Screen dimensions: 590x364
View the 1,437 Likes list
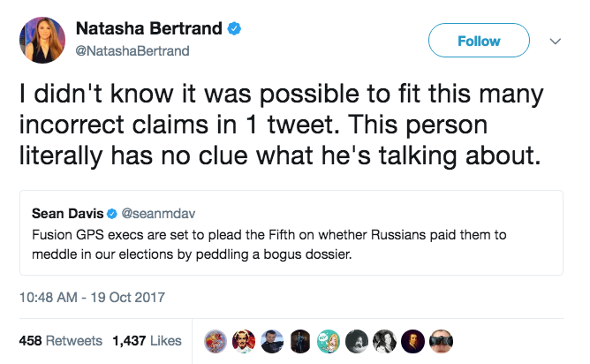(x=147, y=341)
